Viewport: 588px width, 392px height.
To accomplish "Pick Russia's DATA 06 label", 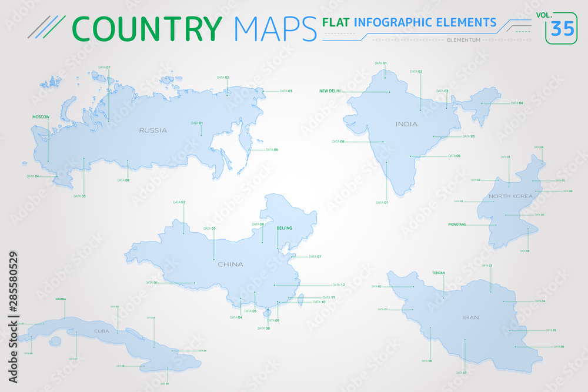I will tap(272, 149).
